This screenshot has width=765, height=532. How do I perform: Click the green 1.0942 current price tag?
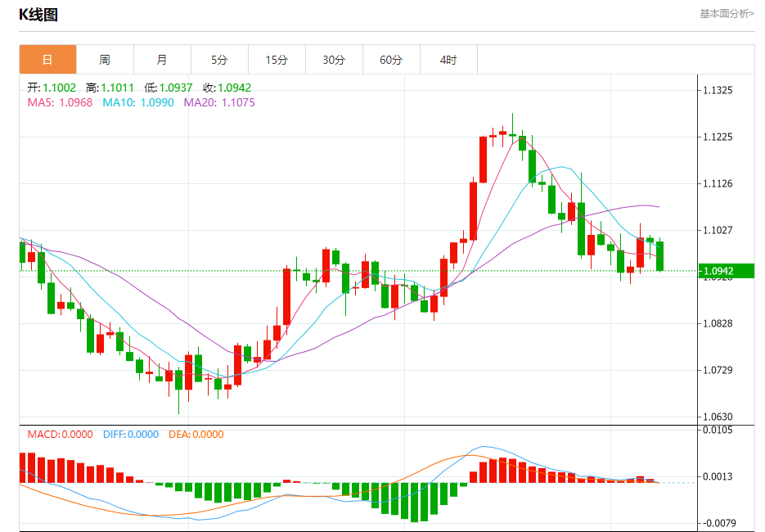coord(727,271)
